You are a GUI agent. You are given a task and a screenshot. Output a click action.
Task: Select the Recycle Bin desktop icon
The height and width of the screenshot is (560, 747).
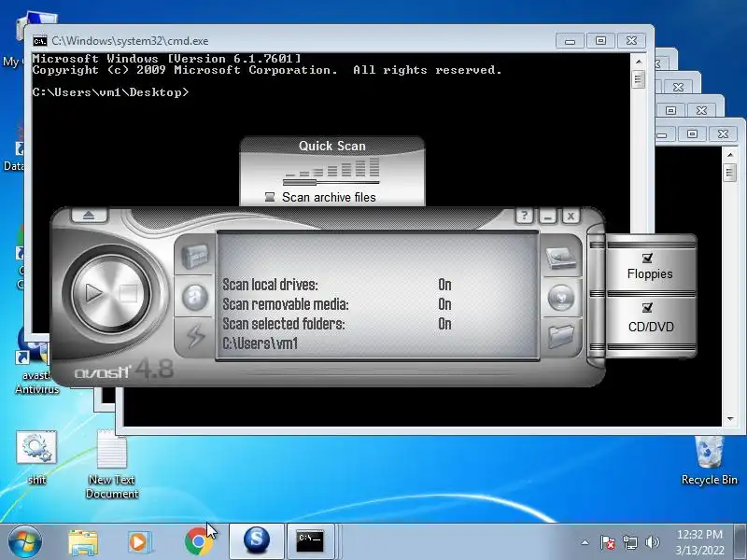click(710, 459)
